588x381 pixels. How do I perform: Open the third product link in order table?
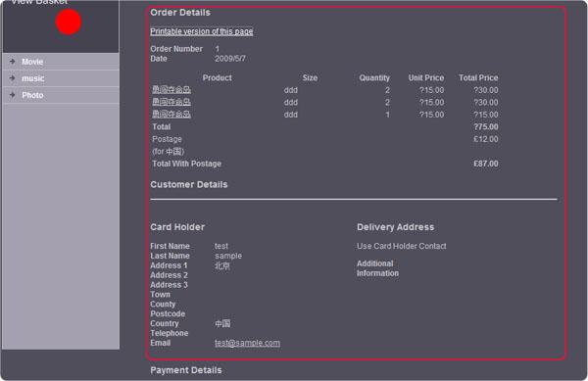pos(171,115)
